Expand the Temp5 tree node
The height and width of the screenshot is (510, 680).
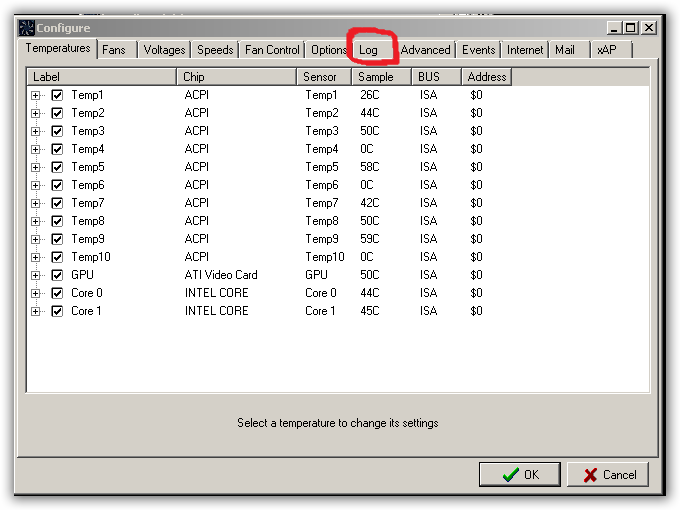click(x=36, y=167)
